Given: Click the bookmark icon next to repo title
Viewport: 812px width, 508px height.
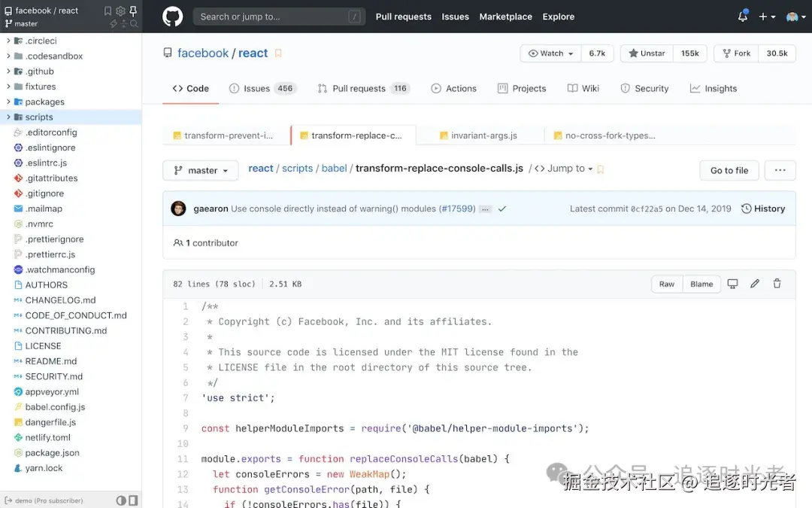Looking at the screenshot, I should 278,53.
